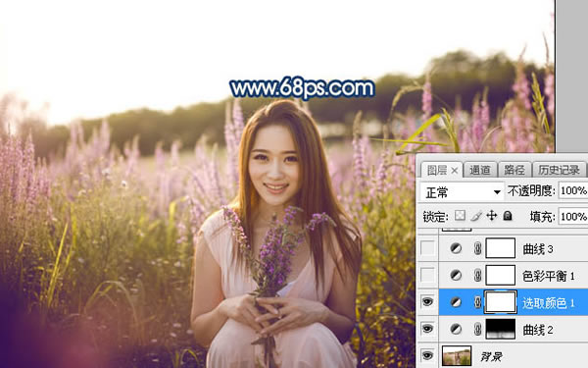The width and height of the screenshot is (588, 368).
Task: Select layer named 色彩平衡 1
Action: [x=548, y=276]
